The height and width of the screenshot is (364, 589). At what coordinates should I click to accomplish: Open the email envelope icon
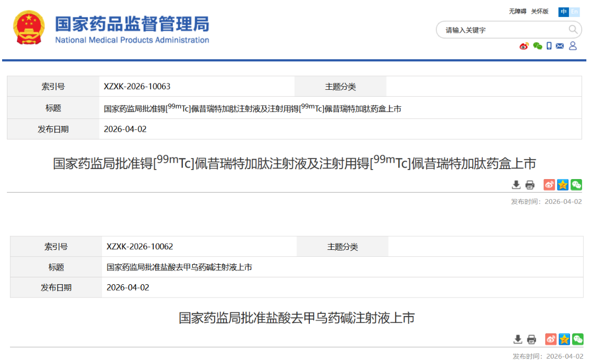click(560, 46)
